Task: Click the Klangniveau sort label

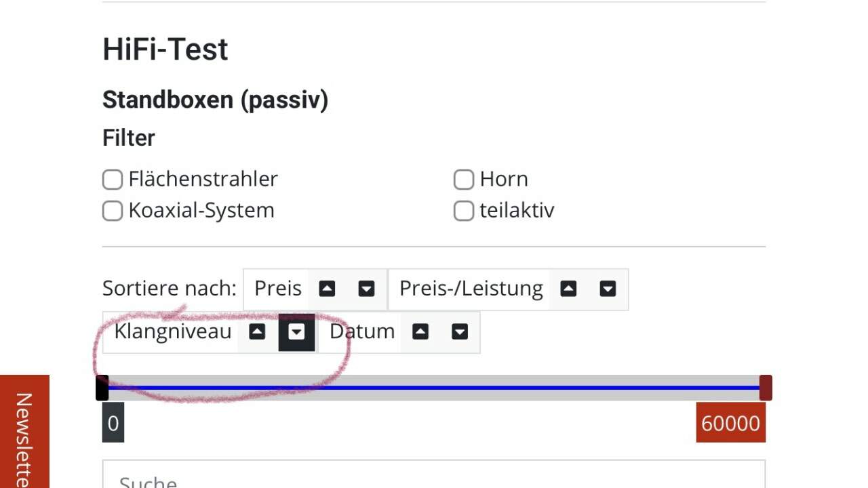Action: pyautogui.click(x=173, y=331)
